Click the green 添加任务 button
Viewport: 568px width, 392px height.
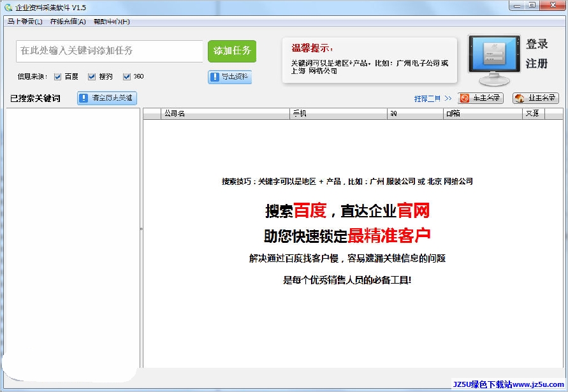pyautogui.click(x=232, y=51)
